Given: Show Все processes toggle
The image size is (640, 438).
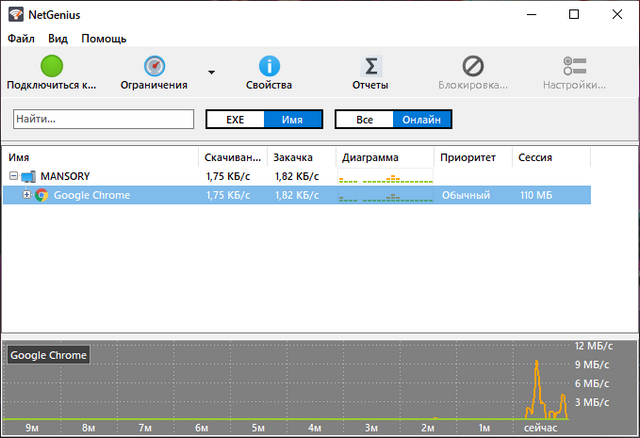Looking at the screenshot, I should tap(364, 119).
